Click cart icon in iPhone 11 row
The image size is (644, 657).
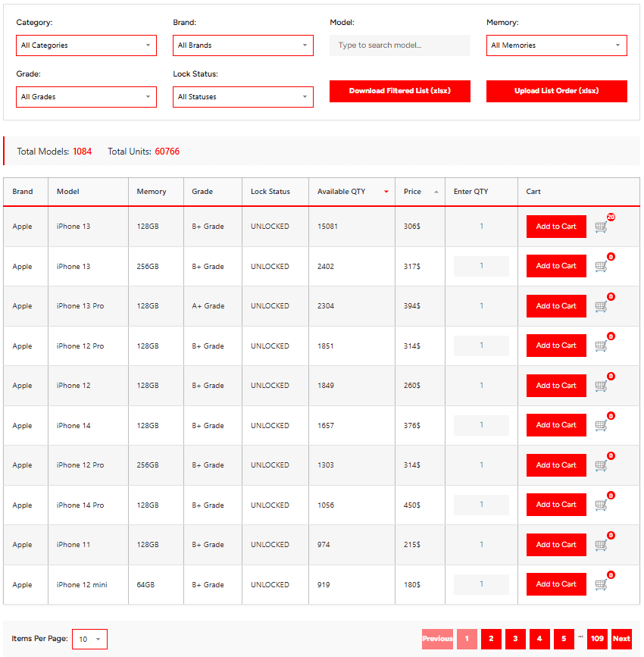pos(602,545)
